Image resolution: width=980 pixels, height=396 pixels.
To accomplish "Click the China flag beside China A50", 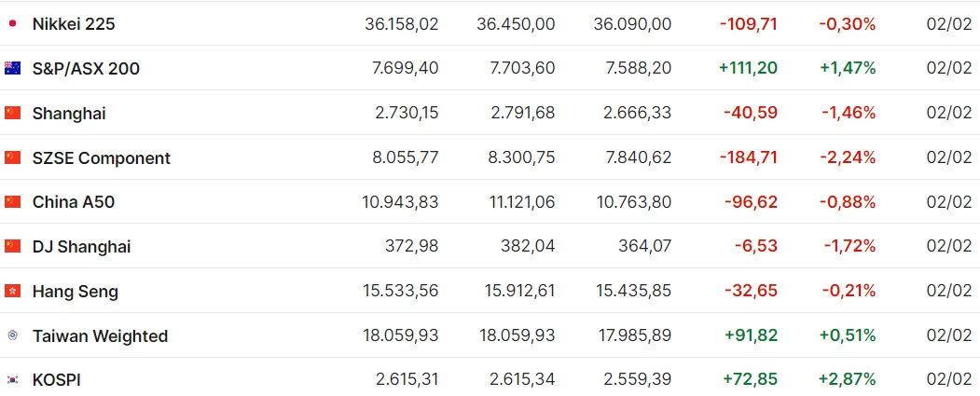I will click(x=12, y=202).
